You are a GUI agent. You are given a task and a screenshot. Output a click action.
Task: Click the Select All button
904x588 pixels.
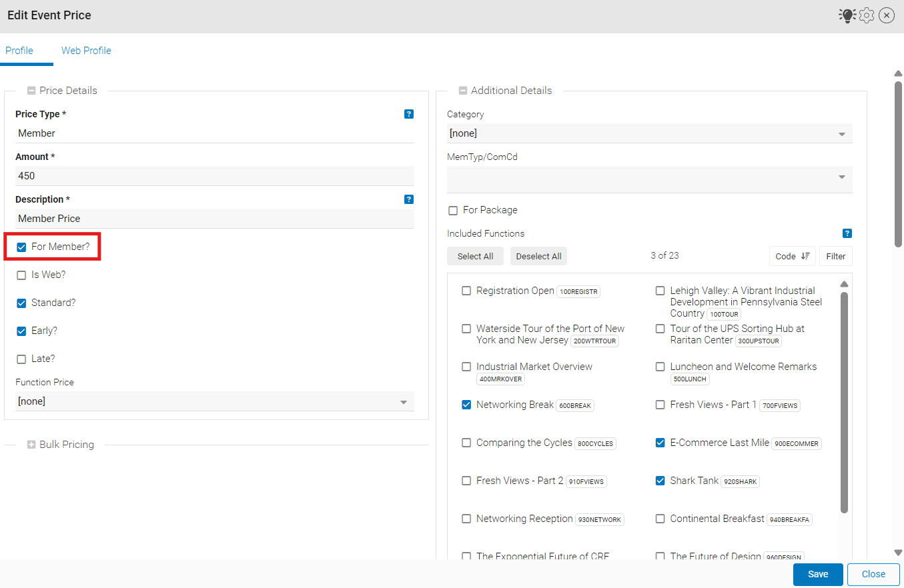click(476, 256)
